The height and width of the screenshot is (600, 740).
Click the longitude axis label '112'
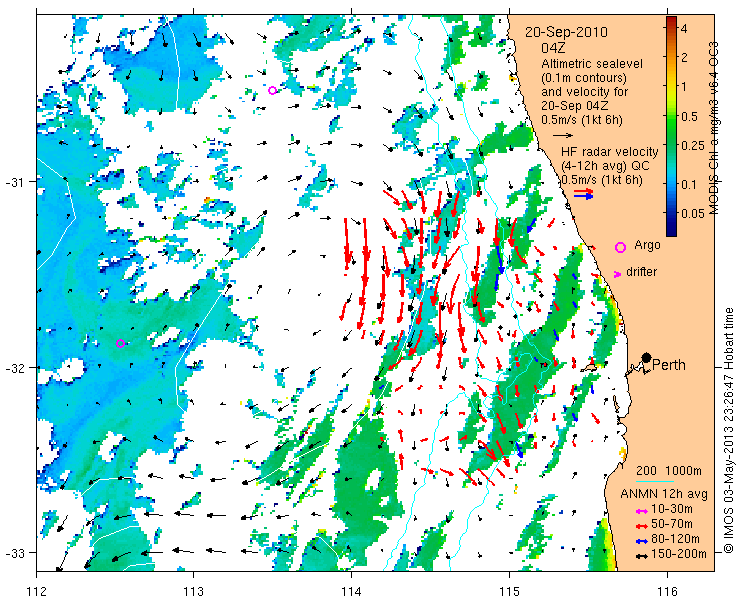pos(37,591)
